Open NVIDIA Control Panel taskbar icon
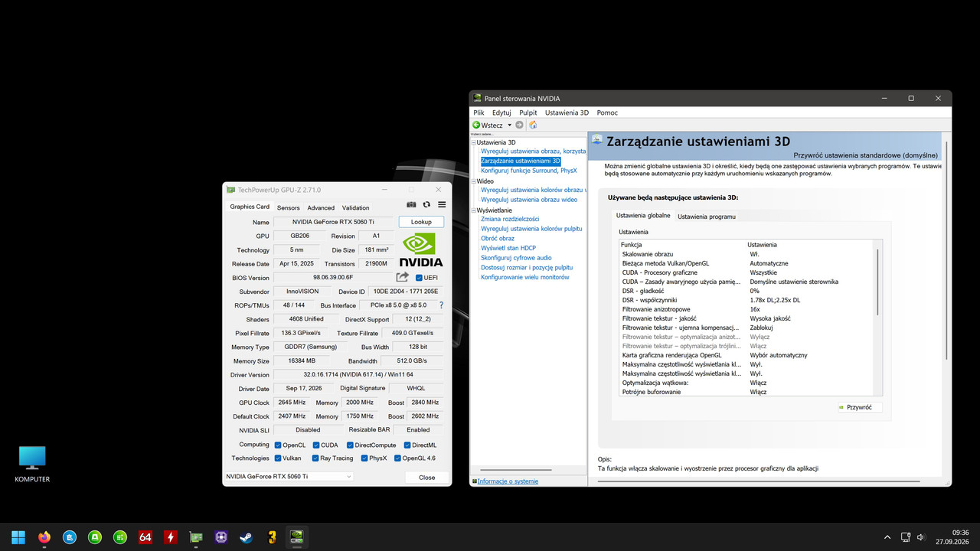Screen dimensions: 980x551 pyautogui.click(x=297, y=537)
